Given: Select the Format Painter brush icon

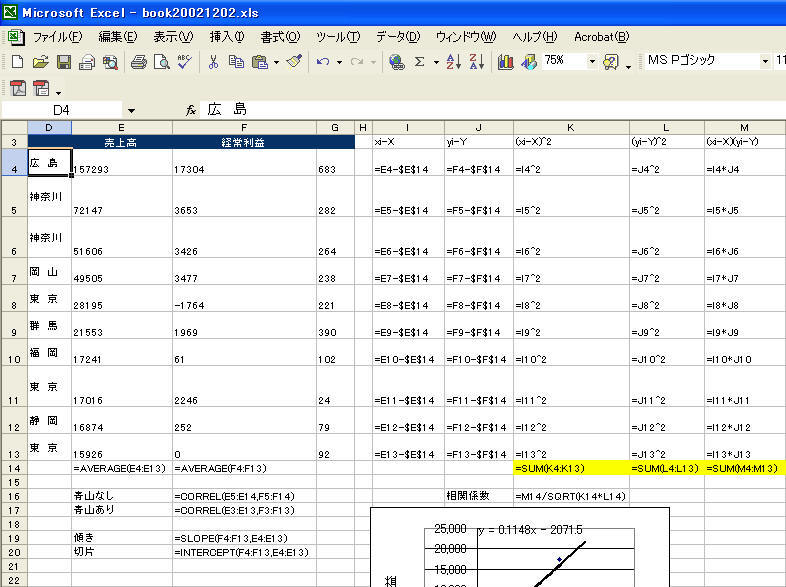Looking at the screenshot, I should coord(293,62).
